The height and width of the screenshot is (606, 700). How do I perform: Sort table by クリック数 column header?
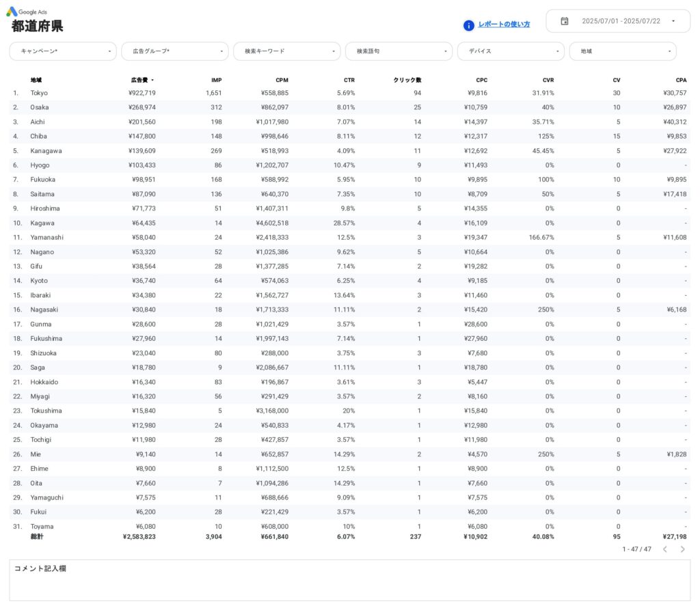point(407,81)
